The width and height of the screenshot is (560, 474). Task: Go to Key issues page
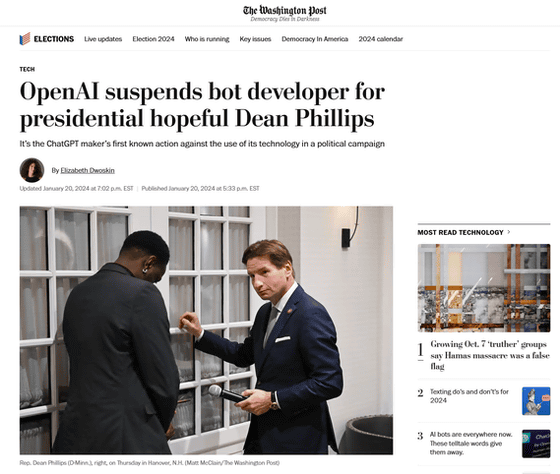click(x=255, y=39)
